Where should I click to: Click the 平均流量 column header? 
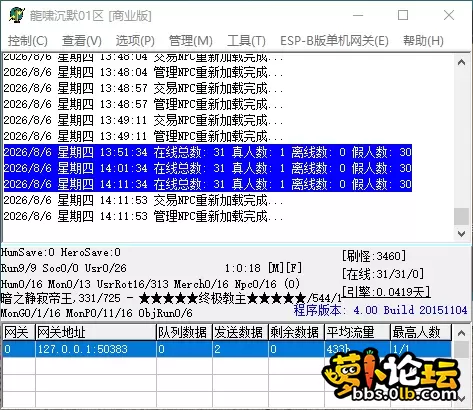click(x=357, y=332)
